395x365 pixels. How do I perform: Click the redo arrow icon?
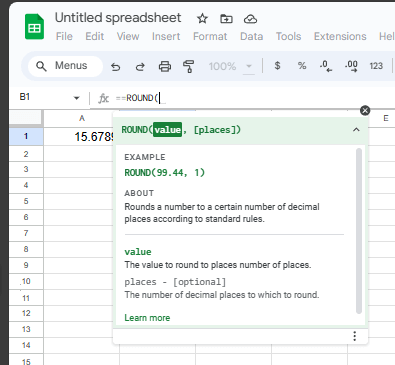point(140,67)
